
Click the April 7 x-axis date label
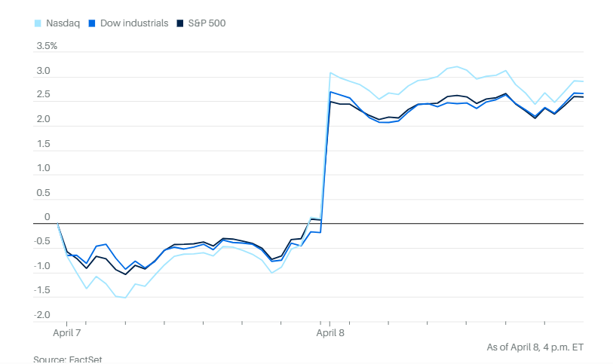point(66,332)
